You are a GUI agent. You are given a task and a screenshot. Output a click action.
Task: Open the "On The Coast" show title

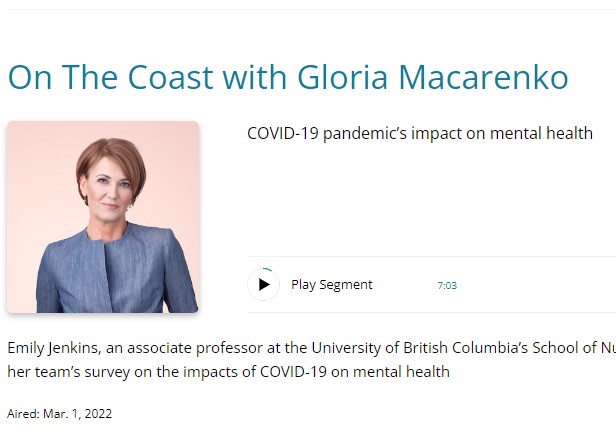coord(287,77)
